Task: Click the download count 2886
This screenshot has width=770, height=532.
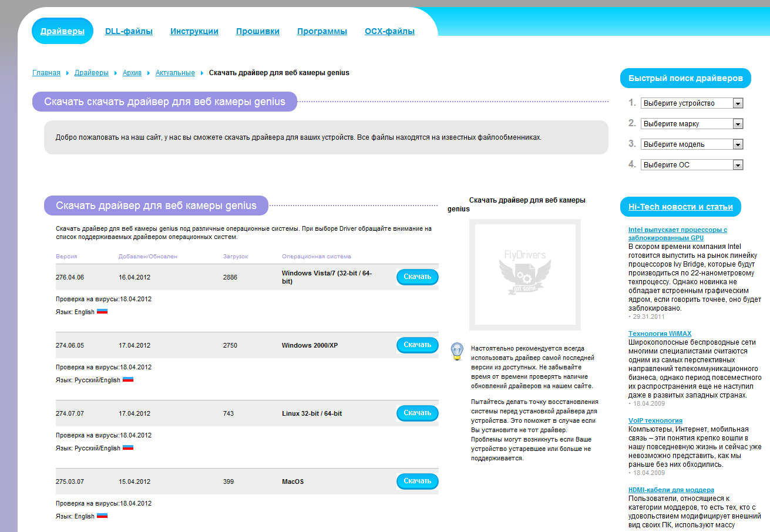Action: (x=230, y=277)
